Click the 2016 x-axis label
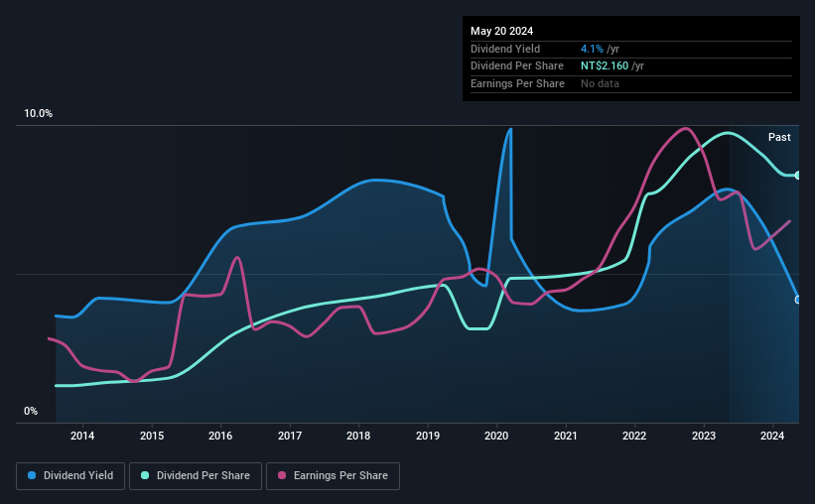Screen dimensions: 815x504 point(220,436)
